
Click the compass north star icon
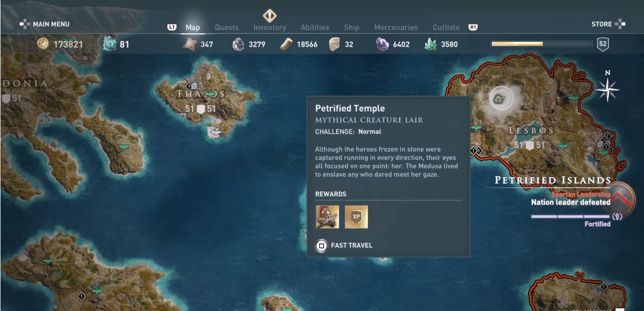click(607, 90)
